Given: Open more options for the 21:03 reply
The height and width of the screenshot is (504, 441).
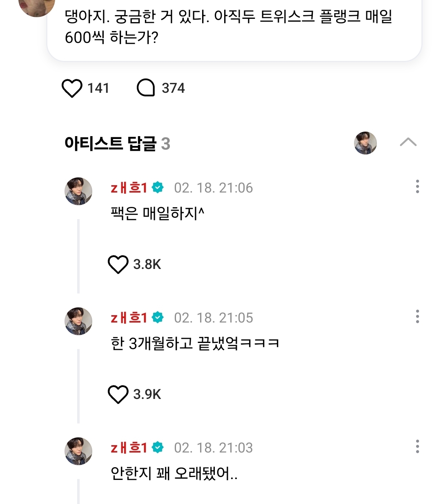Looking at the screenshot, I should [x=417, y=446].
